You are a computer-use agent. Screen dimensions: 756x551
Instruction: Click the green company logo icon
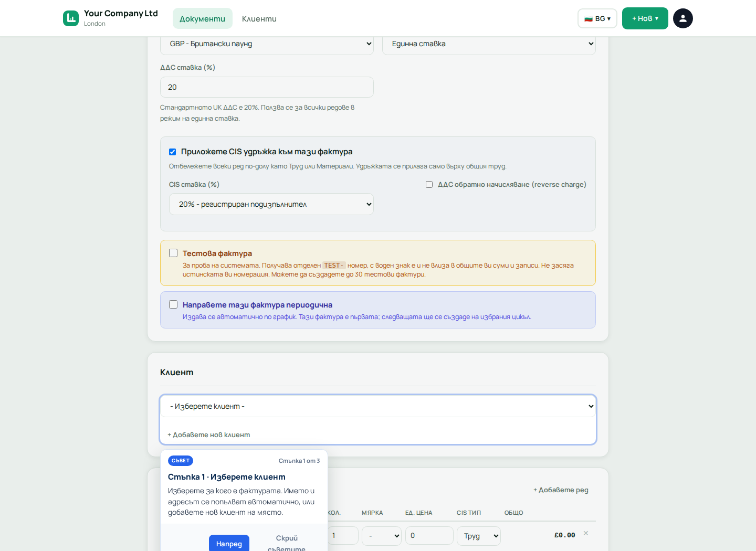pyautogui.click(x=71, y=18)
